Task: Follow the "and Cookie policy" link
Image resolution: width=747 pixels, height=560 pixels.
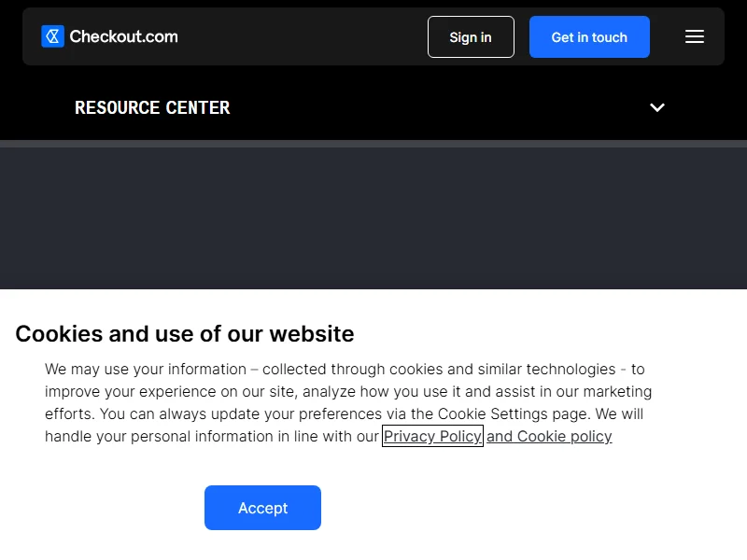Action: (x=549, y=436)
